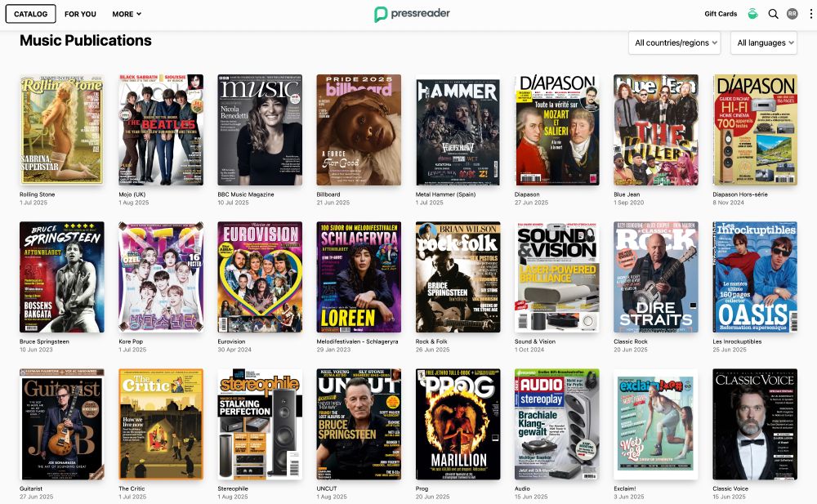
Task: Click the "Les Inrockuptibles" title
Action: click(737, 342)
